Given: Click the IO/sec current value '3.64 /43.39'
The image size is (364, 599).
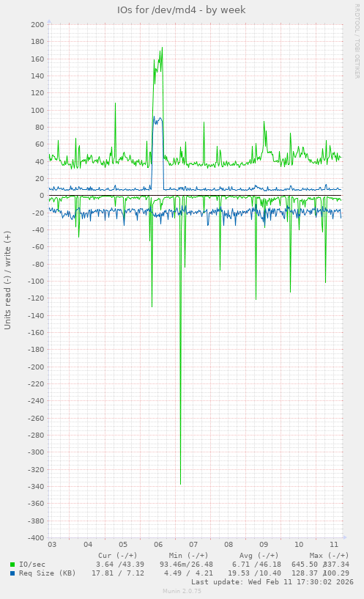Looking at the screenshot, I should pos(120,565).
